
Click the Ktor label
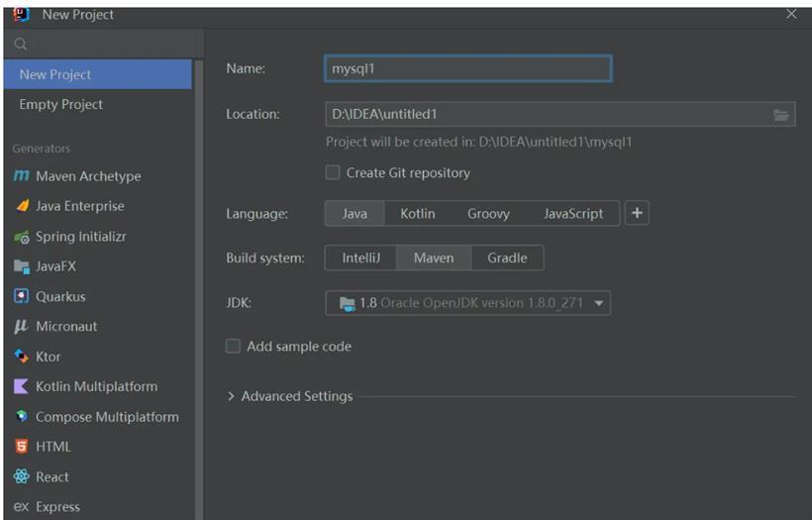point(49,357)
